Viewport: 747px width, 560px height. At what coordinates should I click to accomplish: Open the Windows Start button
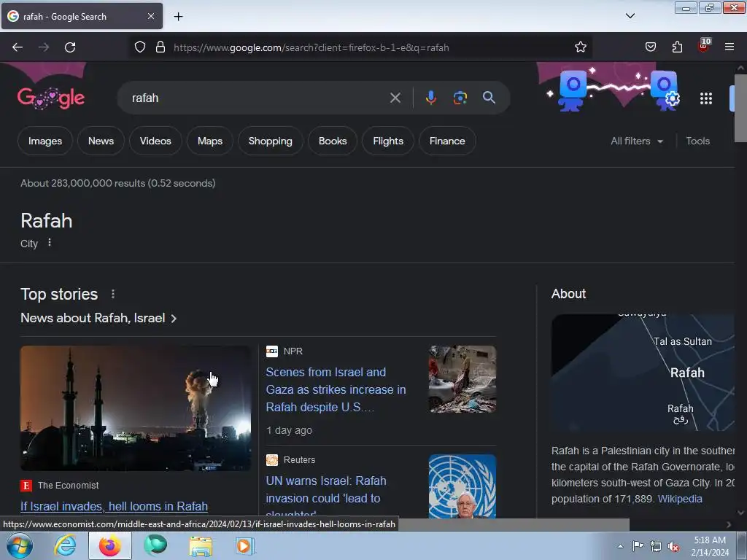pos(19,545)
